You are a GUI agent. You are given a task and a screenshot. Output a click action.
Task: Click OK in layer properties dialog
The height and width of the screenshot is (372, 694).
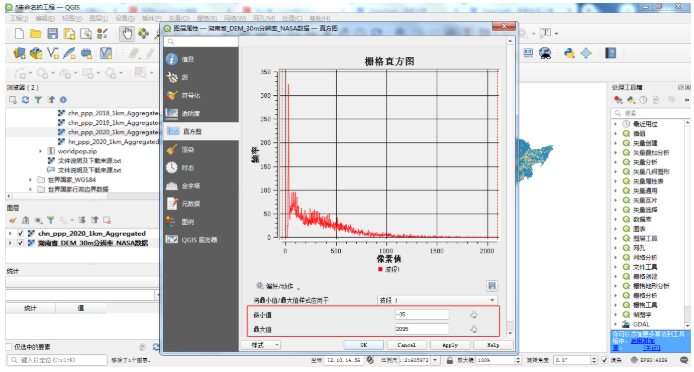click(x=364, y=345)
